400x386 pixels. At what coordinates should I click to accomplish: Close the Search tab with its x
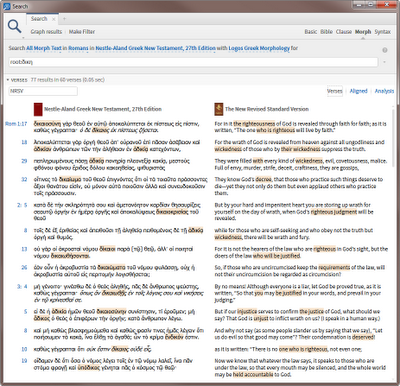coord(53,19)
